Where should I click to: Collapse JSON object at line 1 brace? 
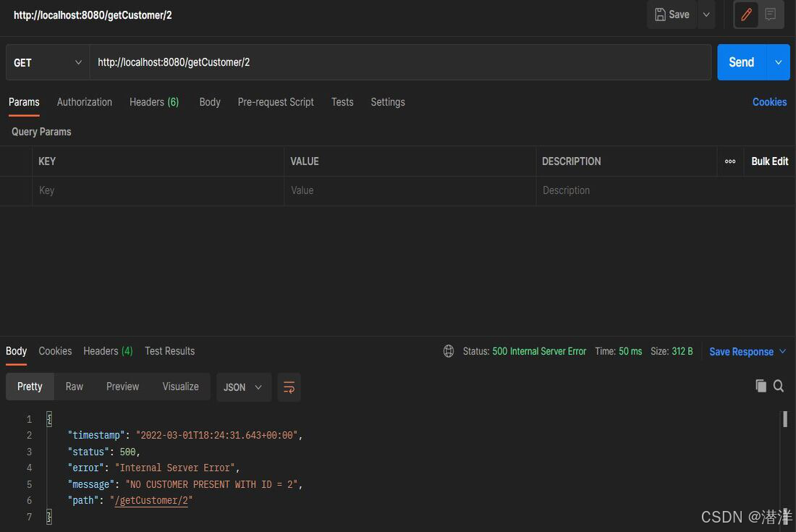49,419
